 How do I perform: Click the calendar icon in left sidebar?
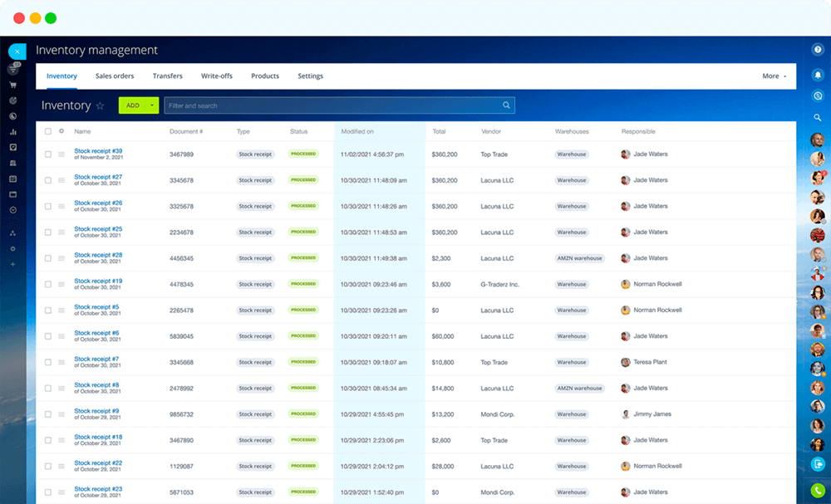click(x=12, y=179)
